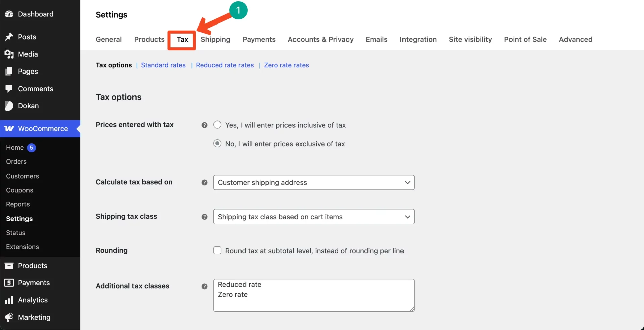
Task: Click help icon for Shipping tax class
Action: [204, 217]
